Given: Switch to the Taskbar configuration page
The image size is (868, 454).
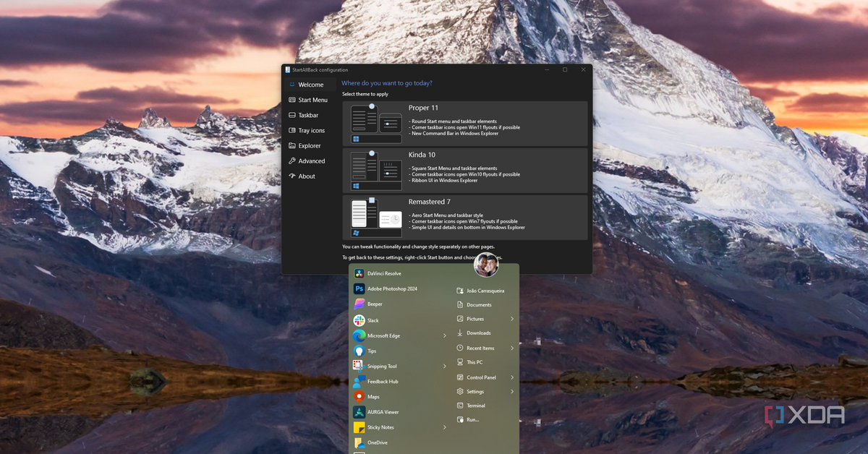Looking at the screenshot, I should pos(308,116).
